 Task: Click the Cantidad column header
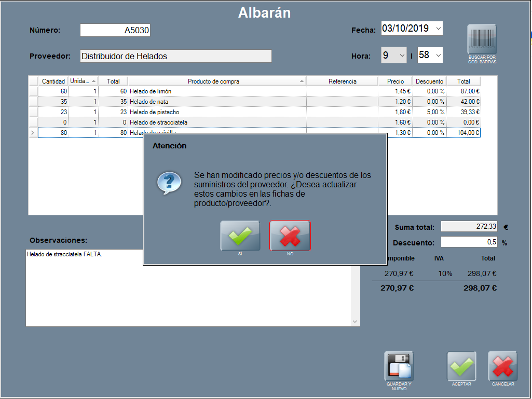click(53, 81)
